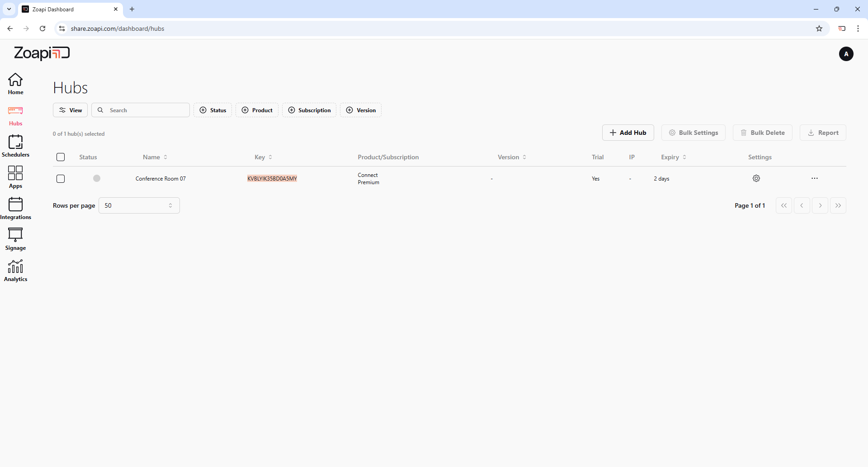868x467 pixels.
Task: Click the status dot of Conference Room 07
Action: 97,178
